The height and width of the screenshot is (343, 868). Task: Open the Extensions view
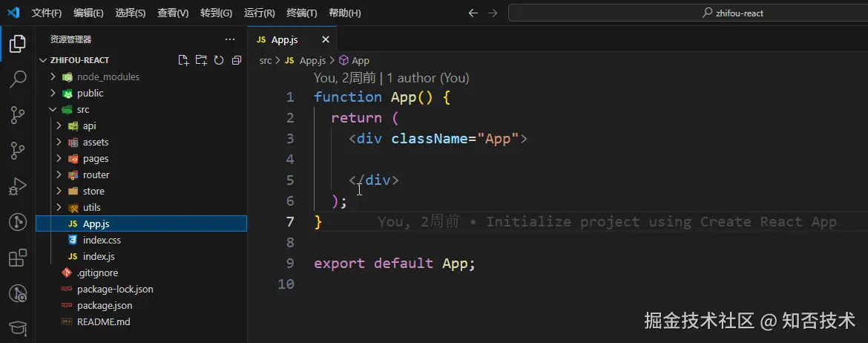click(x=18, y=258)
